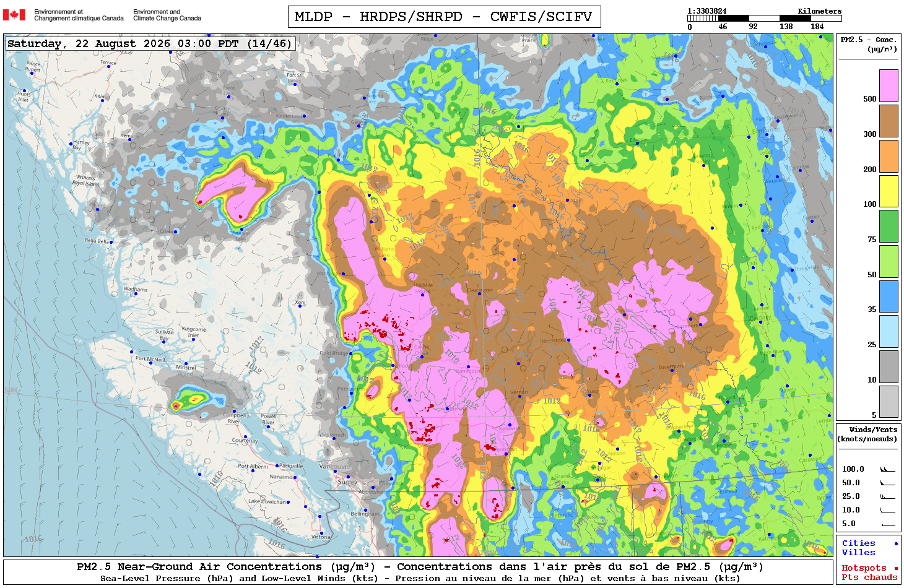
Task: Click the blue city dot at Gold Bridge
Action: 351,354
